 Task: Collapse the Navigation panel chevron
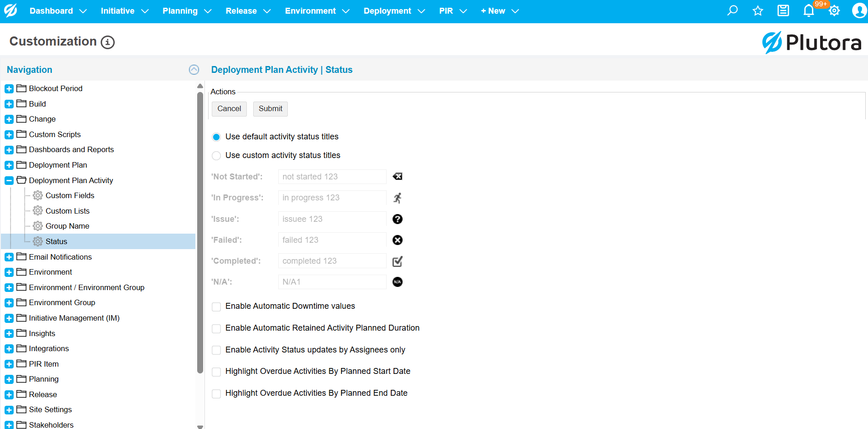pos(194,70)
